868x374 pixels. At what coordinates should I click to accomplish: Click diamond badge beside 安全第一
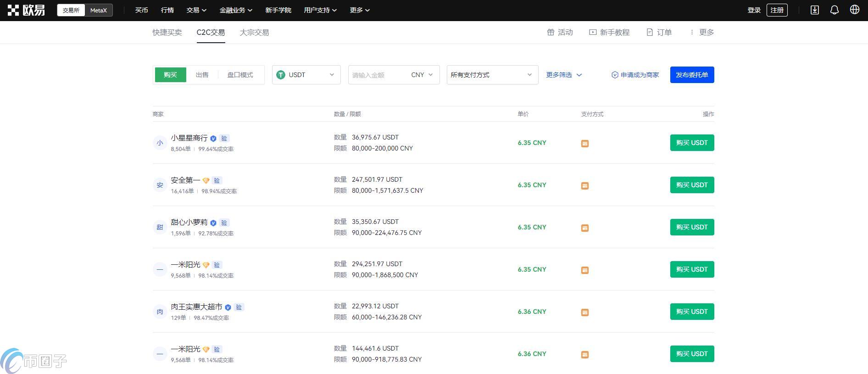(x=206, y=181)
